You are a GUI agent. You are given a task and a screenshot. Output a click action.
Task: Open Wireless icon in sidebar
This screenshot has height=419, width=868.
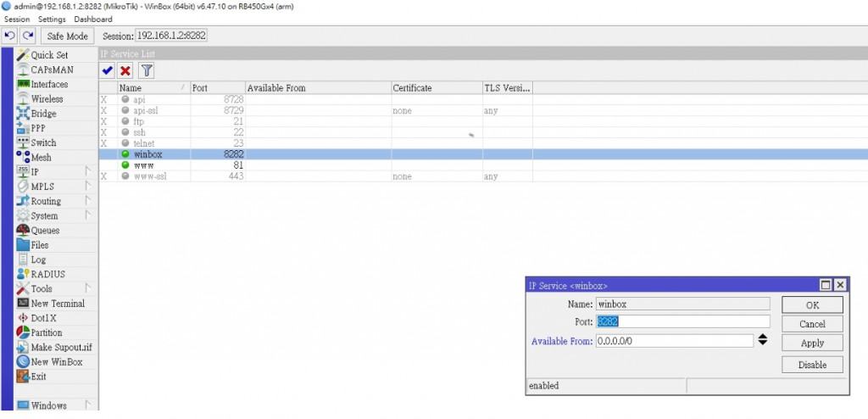(x=23, y=98)
